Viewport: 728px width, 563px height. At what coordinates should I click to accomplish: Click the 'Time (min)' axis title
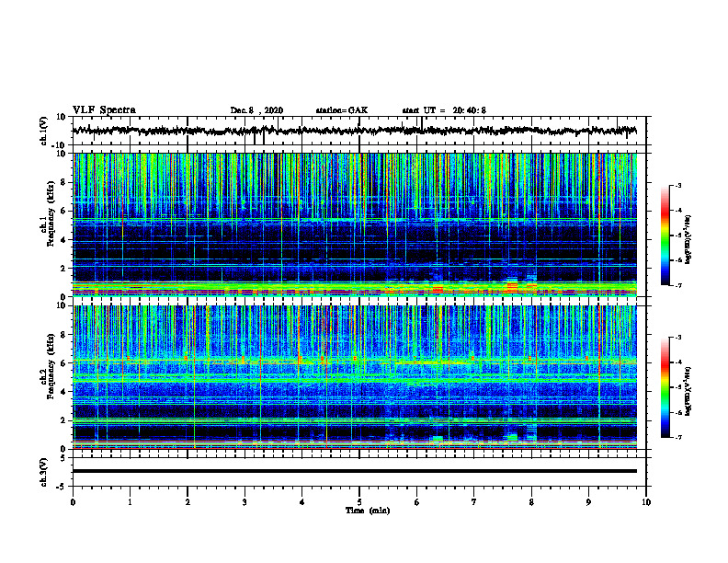(x=368, y=511)
